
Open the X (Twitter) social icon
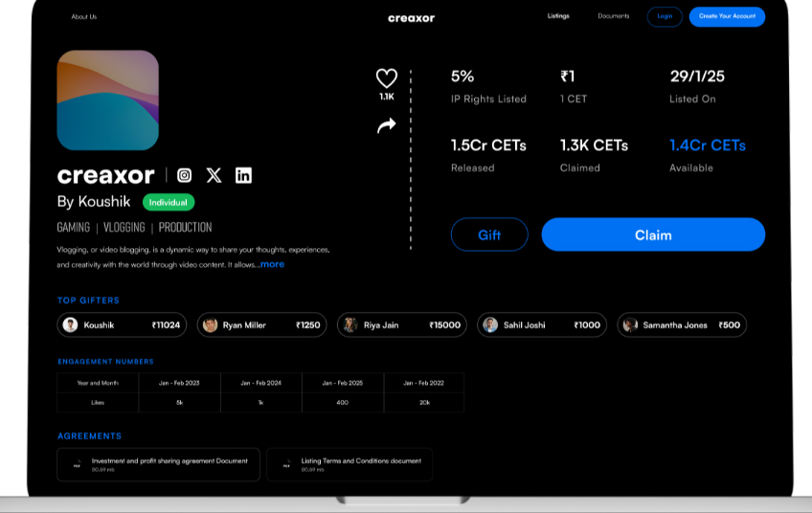pos(214,175)
